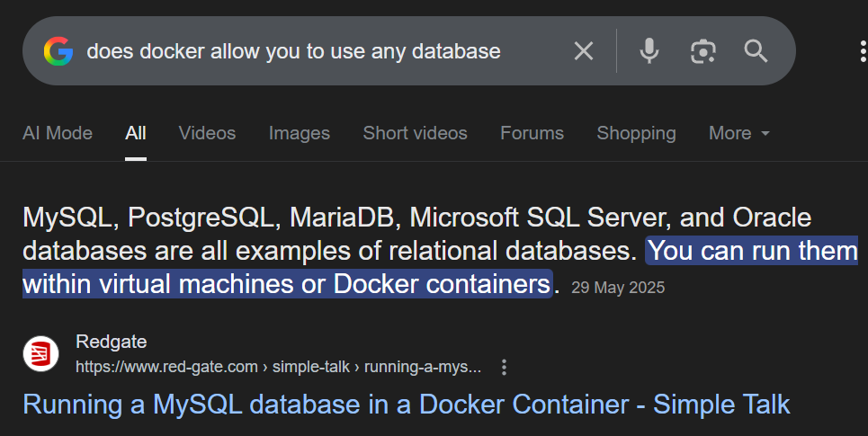This screenshot has width=868, height=436.
Task: Expand the More search filters dropdown
Action: 739,133
